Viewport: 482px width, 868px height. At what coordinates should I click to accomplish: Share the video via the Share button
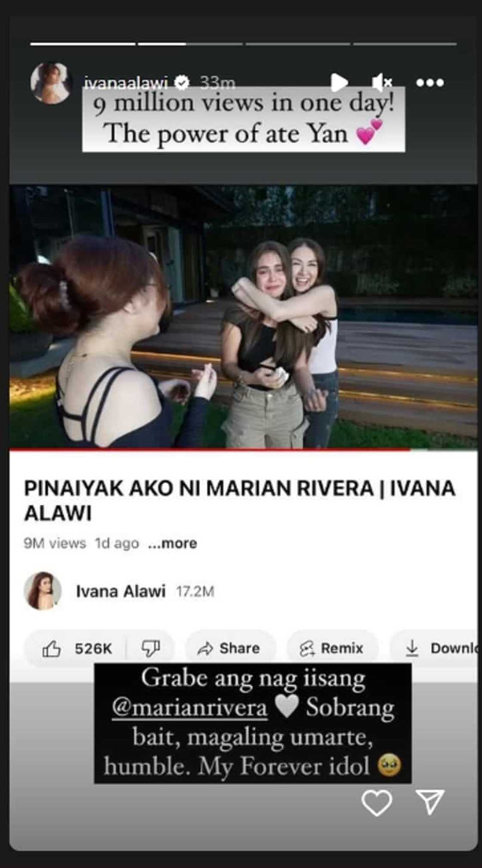coord(229,648)
